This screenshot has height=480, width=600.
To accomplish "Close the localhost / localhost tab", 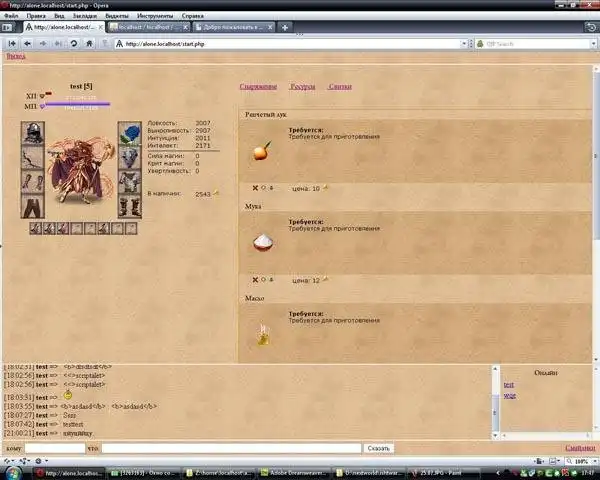I will coord(186,27).
